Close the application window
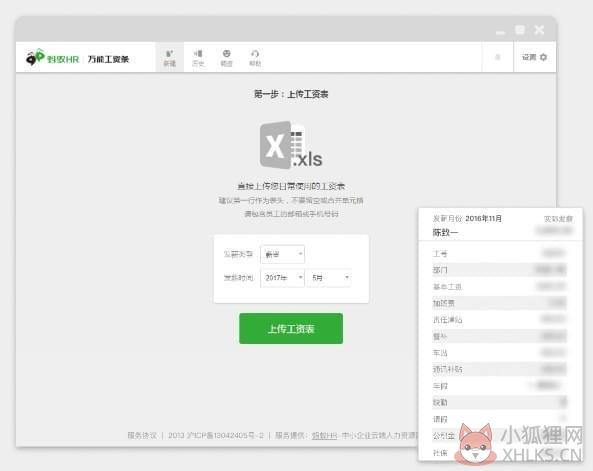Viewport: 593px width, 471px height. (539, 30)
